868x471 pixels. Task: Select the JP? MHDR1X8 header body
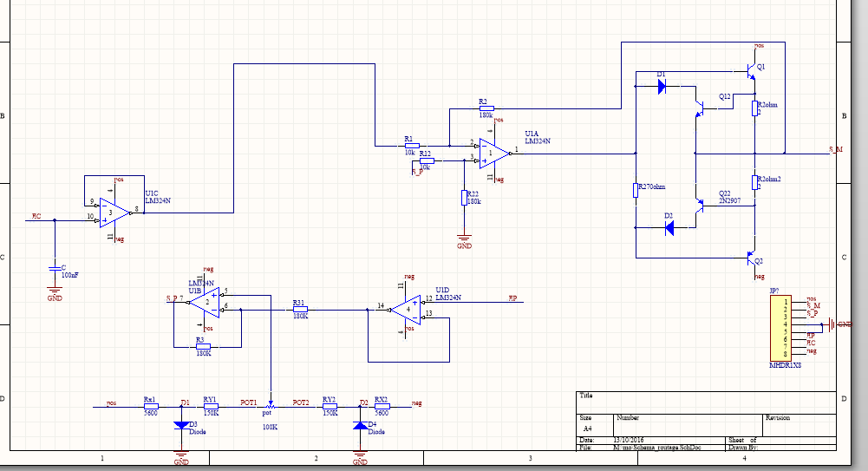coord(780,328)
